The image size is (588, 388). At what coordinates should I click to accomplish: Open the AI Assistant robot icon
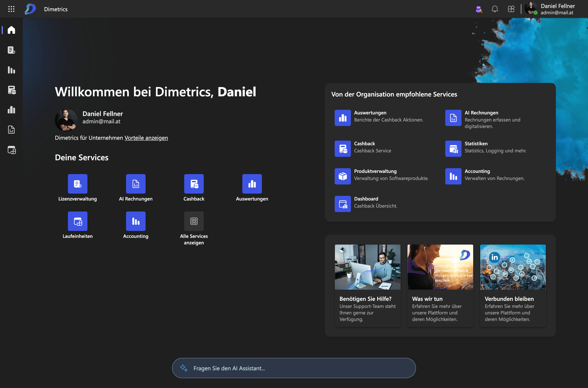click(x=479, y=9)
